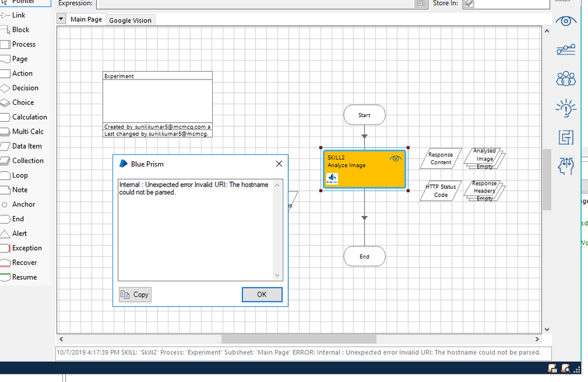Switch to the Main Page tab
The height and width of the screenshot is (382, 588).
86,19
